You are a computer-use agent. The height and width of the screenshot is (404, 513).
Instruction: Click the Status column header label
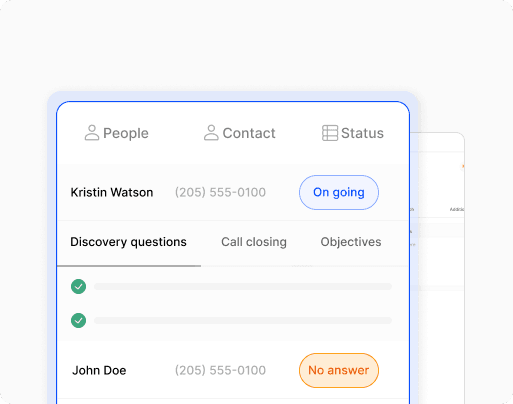[362, 133]
